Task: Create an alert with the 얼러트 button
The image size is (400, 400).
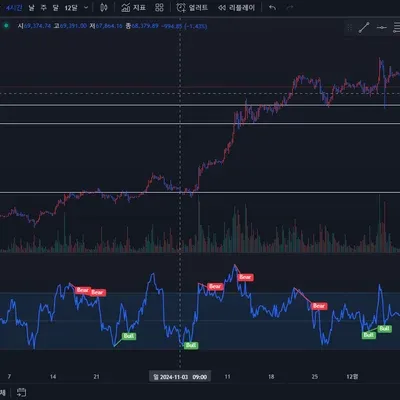Action: coord(192,7)
